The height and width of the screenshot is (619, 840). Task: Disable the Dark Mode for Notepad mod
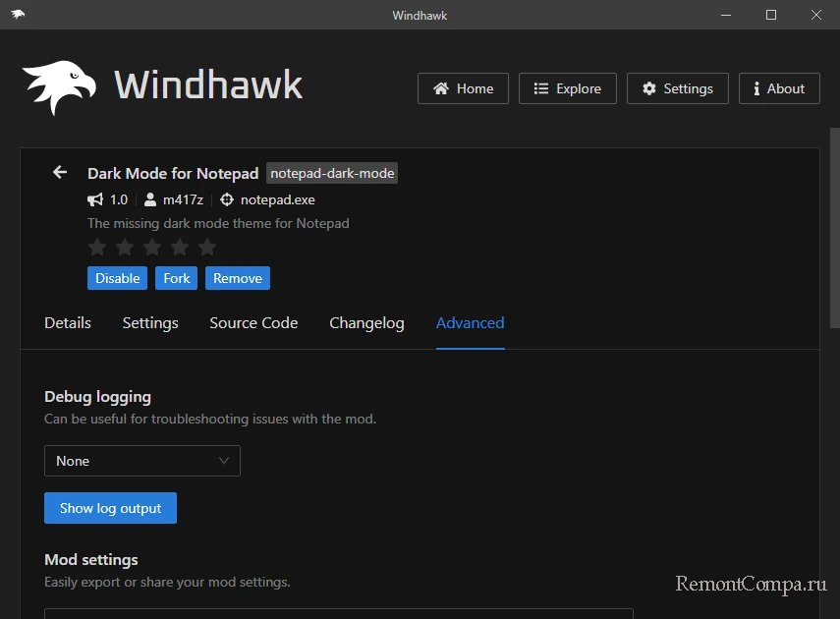pyautogui.click(x=117, y=278)
